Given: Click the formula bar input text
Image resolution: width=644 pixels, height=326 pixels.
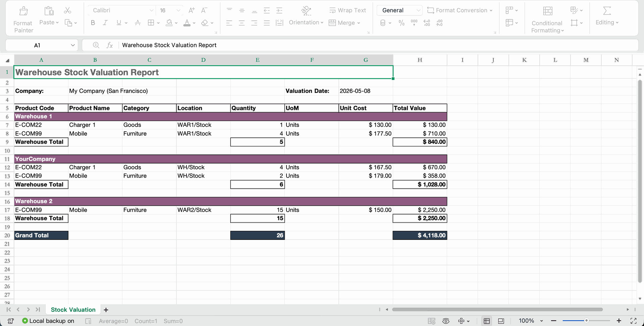Looking at the screenshot, I should click(x=169, y=45).
